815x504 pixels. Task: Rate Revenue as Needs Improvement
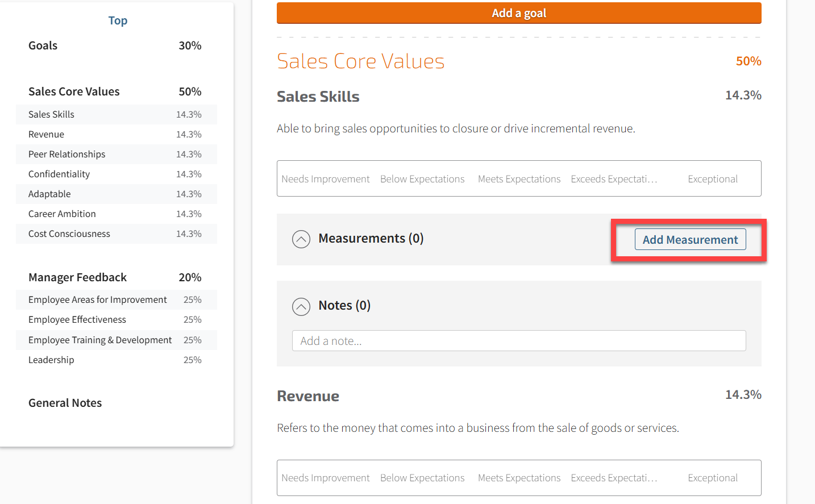tap(326, 478)
